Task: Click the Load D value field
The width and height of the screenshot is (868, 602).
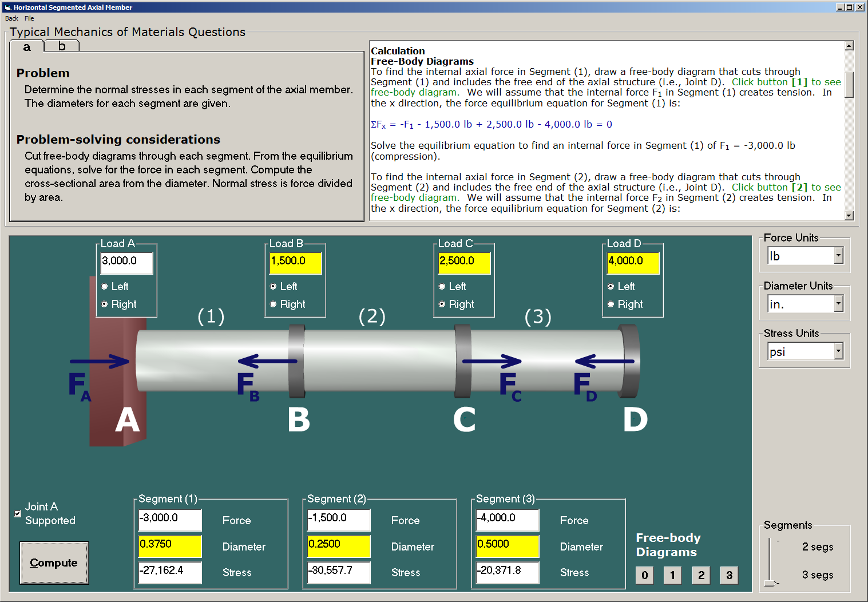Action: pyautogui.click(x=632, y=262)
